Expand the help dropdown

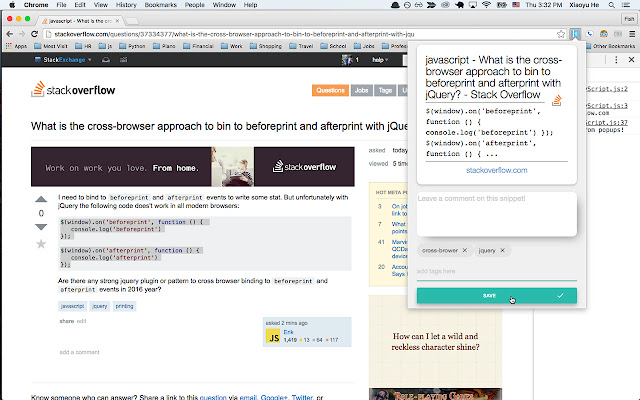click(x=380, y=60)
